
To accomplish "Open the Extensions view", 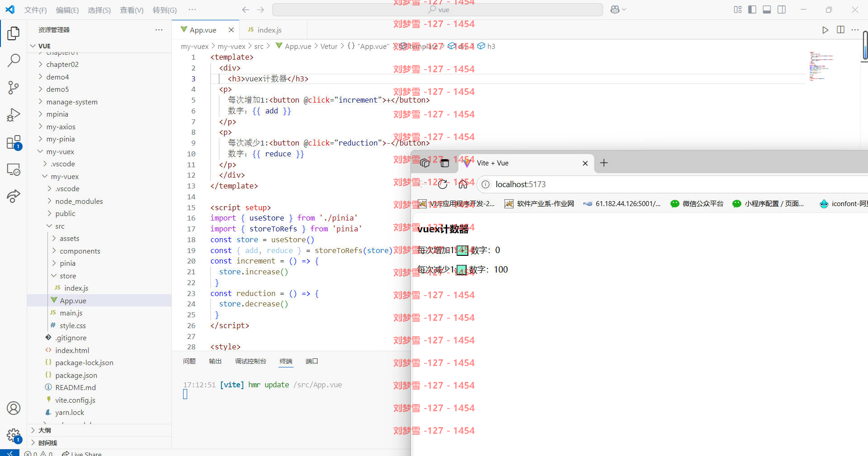I will (14, 142).
